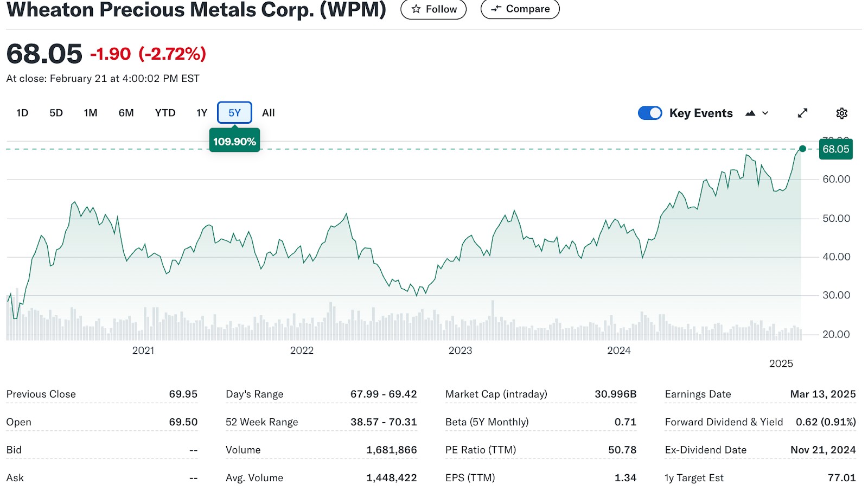The width and height of the screenshot is (868, 497).
Task: Click the 50.00 y-axis label
Action: pos(837,218)
